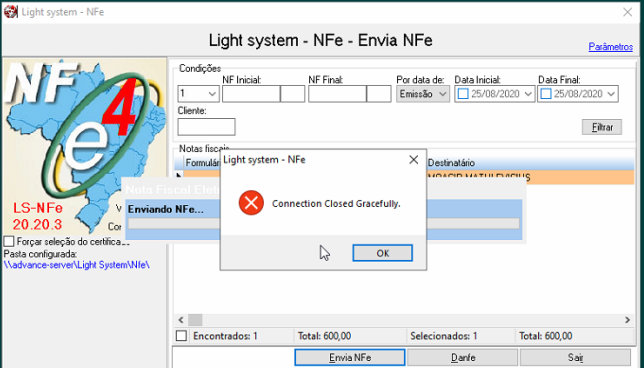Screen dimensions: 644x368
Task: Open the Parâmetros link
Action: pyautogui.click(x=610, y=47)
